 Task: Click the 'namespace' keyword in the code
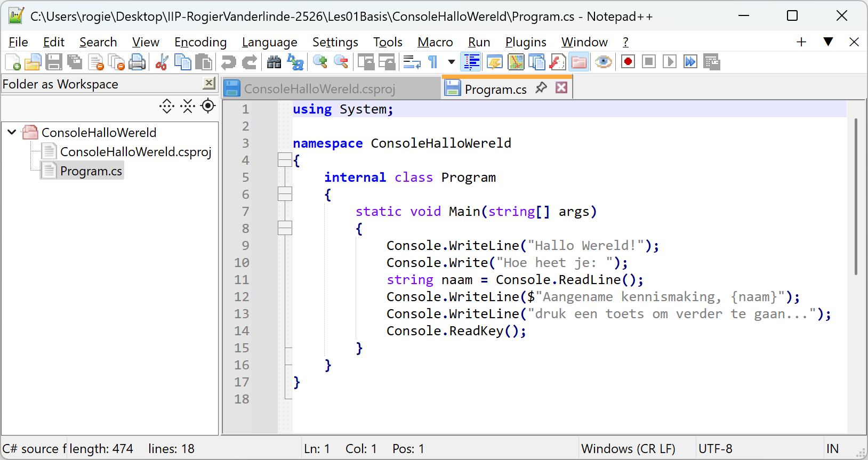tap(327, 143)
